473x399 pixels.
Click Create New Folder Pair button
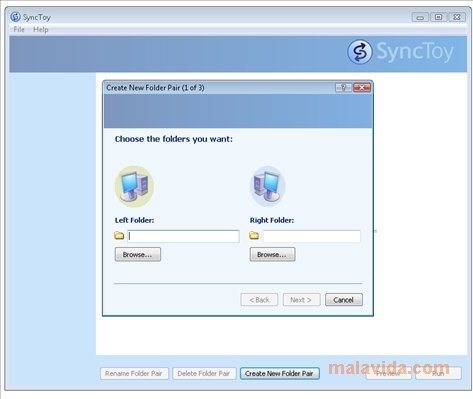coord(279,374)
